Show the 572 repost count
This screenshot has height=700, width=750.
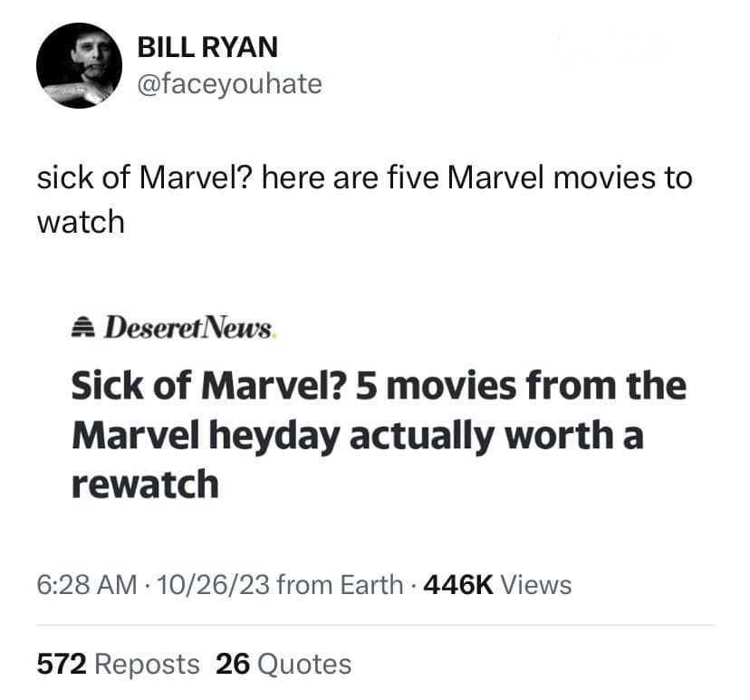[x=61, y=664]
